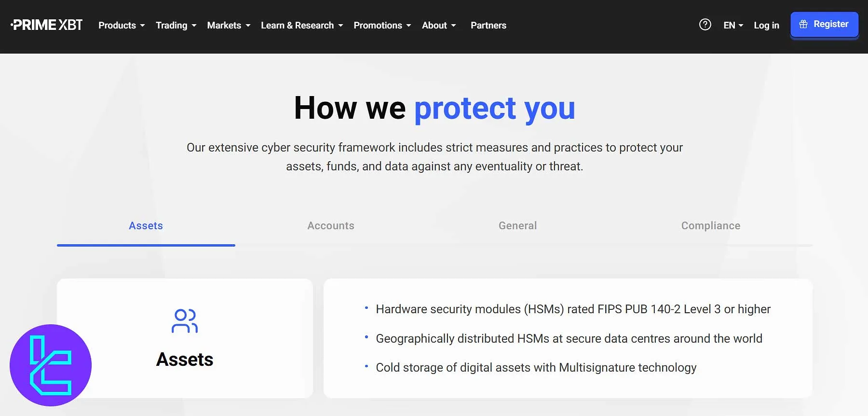This screenshot has width=868, height=416.
Task: Click the Log in link
Action: 766,25
